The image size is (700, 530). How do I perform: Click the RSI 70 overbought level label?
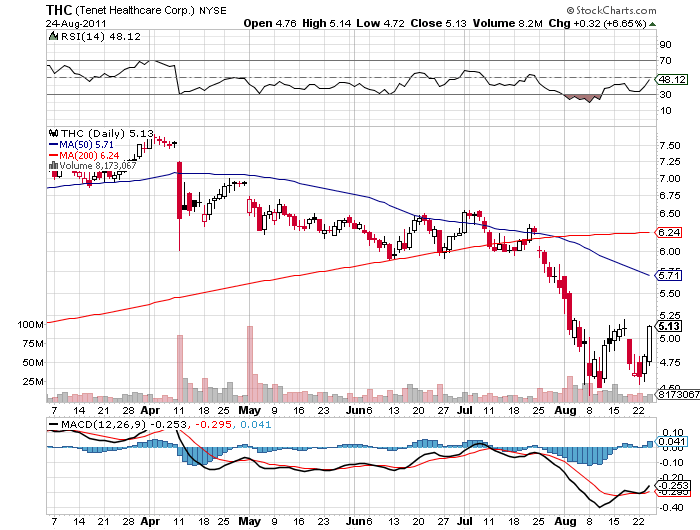tap(666, 61)
